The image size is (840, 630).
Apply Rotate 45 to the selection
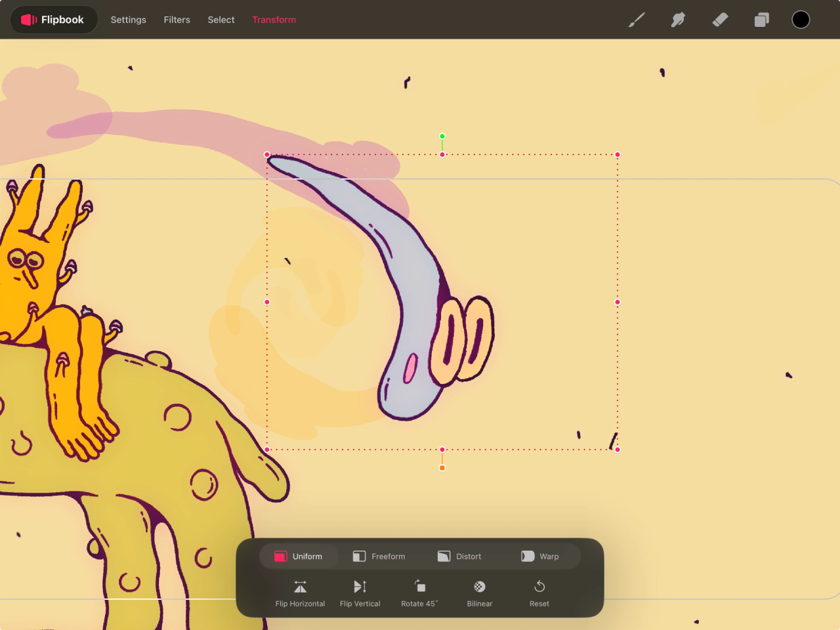click(x=419, y=593)
